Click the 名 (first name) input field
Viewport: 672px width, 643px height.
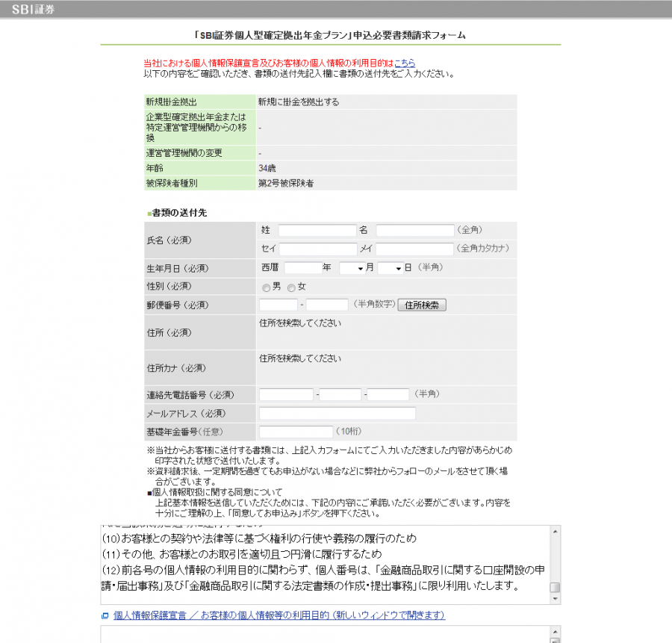[415, 230]
